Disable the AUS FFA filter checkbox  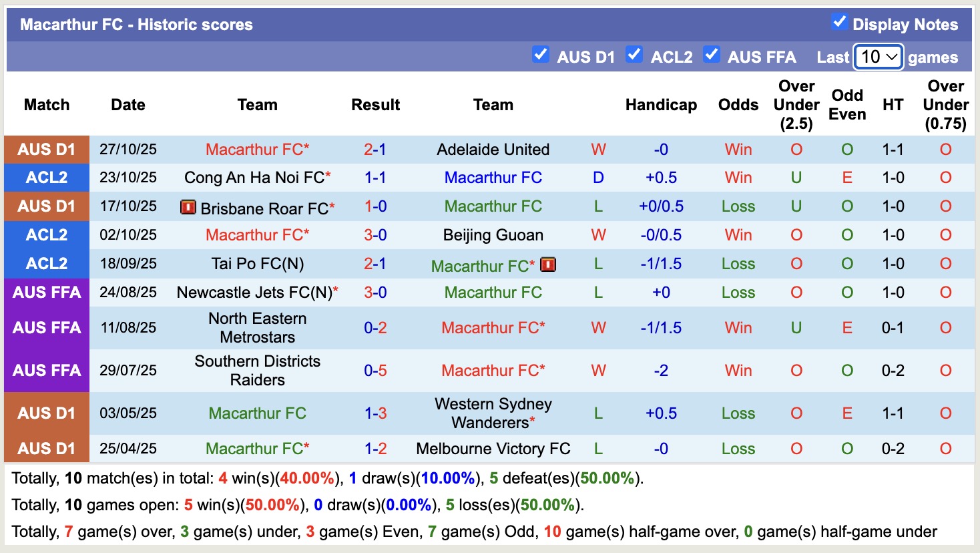[712, 55]
